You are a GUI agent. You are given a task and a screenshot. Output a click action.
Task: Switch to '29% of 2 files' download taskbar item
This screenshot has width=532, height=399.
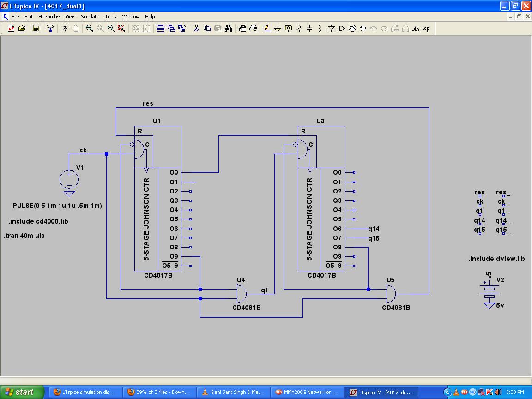(x=159, y=392)
